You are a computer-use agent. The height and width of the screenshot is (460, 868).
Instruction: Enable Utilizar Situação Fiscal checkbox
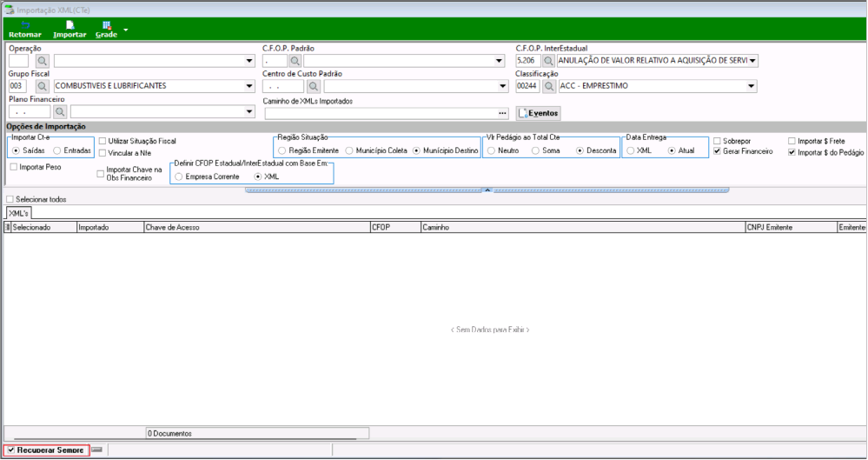[x=103, y=142]
